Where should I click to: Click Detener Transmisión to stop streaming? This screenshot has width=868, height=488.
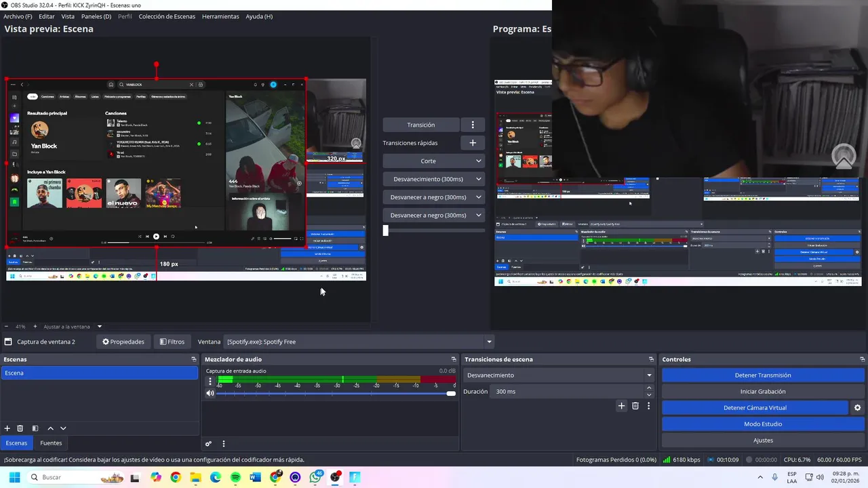coord(763,375)
